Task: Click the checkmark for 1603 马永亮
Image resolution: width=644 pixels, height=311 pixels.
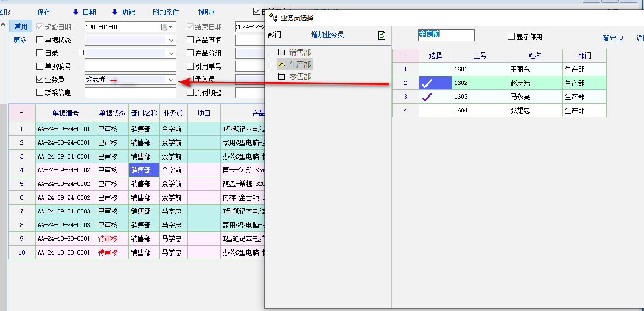Action: tap(427, 97)
